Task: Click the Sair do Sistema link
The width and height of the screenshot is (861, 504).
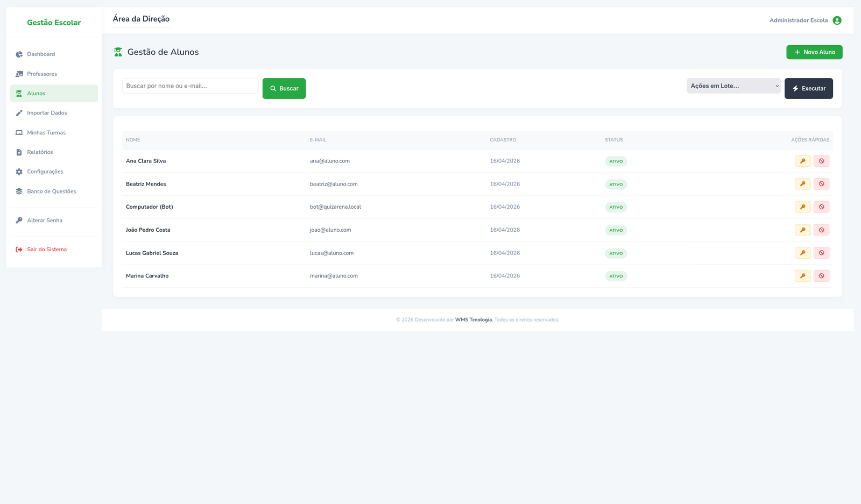Action: [x=47, y=250]
